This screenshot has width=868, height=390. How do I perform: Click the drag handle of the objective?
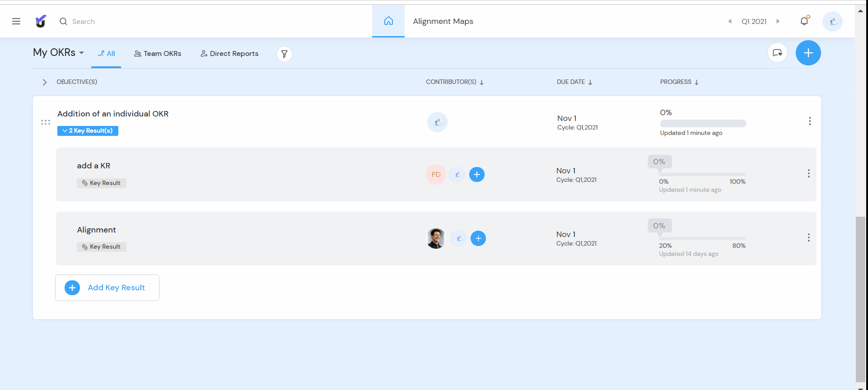pyautogui.click(x=46, y=122)
